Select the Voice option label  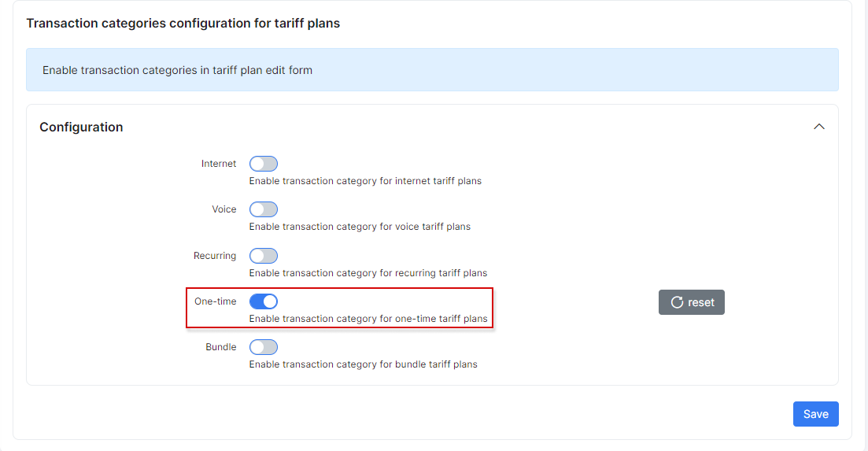224,209
